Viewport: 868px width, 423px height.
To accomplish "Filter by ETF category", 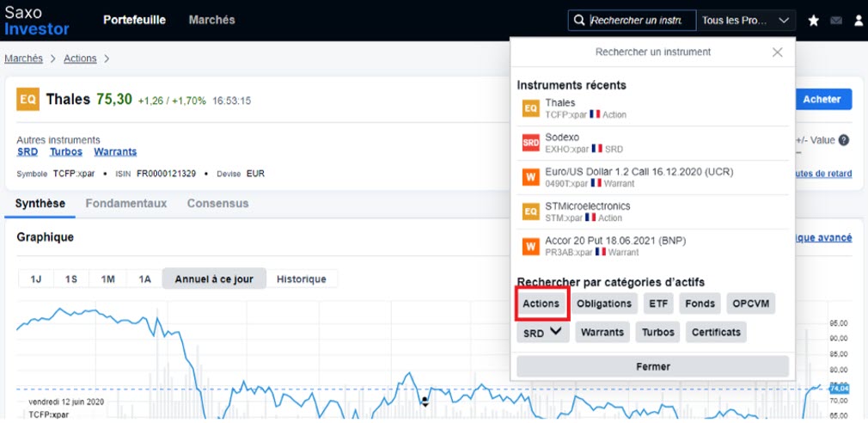I will pos(658,303).
